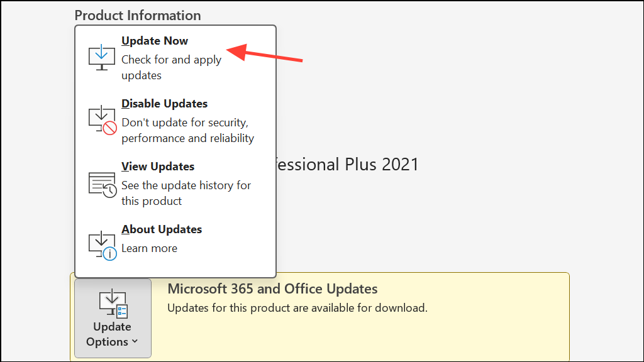Click 'Updates for this product are available' message
The height and width of the screenshot is (362, 644).
click(297, 308)
